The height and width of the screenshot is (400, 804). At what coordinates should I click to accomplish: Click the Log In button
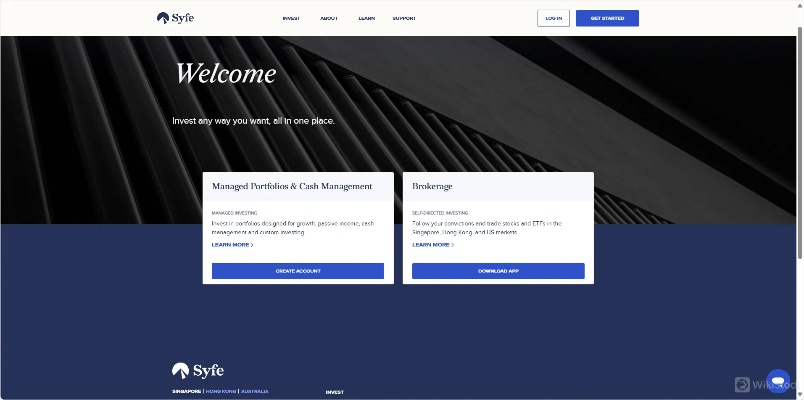553,18
